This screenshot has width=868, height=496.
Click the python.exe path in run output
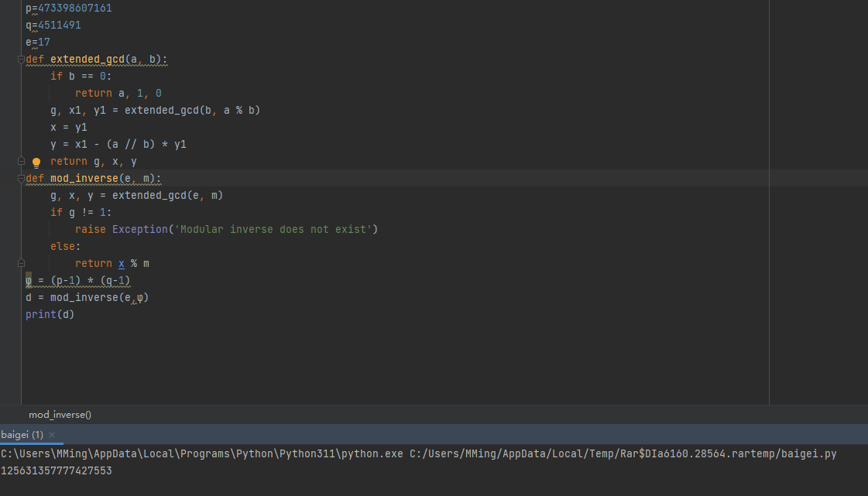click(201, 453)
